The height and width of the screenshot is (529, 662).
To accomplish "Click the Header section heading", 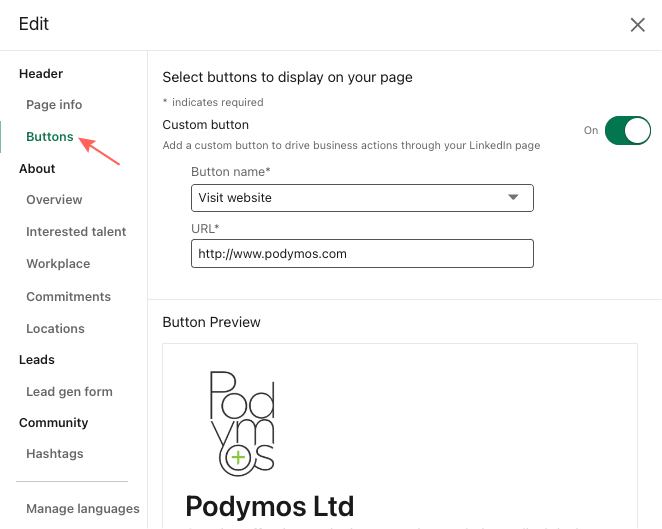I will click(x=41, y=74).
